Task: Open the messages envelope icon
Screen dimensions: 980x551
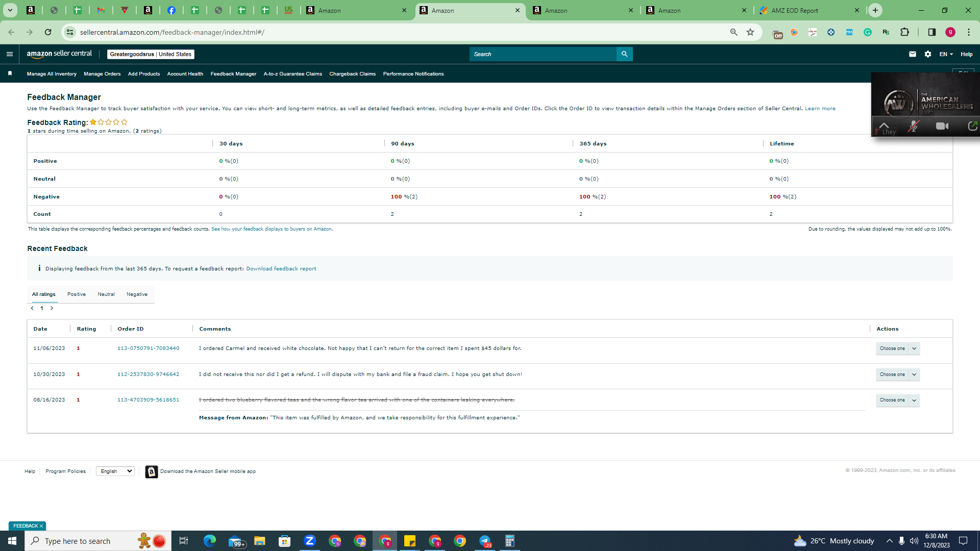Action: click(913, 54)
